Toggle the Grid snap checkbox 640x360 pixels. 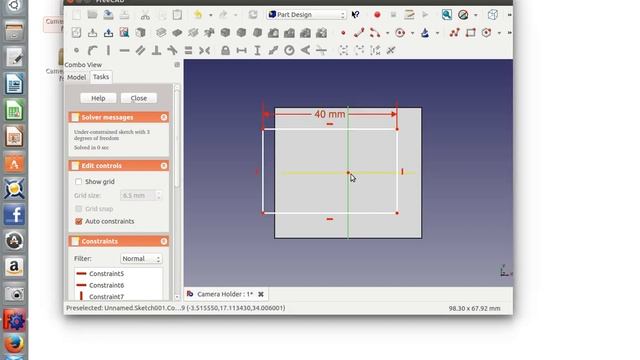[78, 209]
